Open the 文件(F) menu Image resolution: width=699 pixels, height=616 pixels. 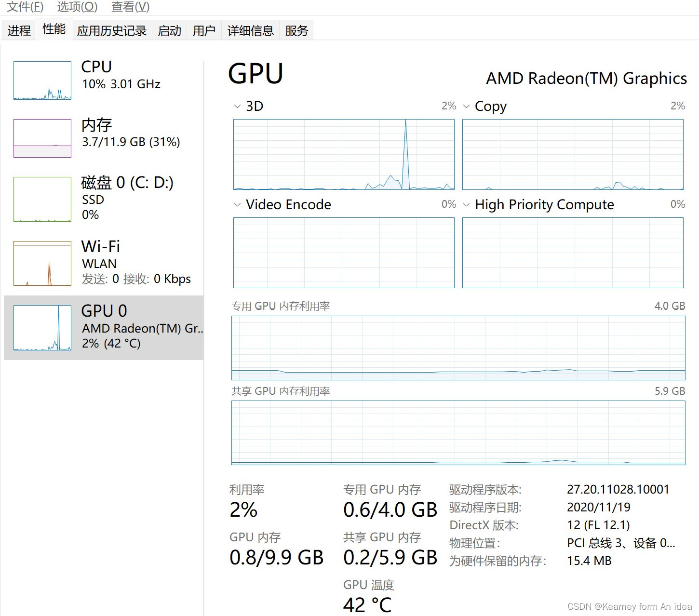click(x=25, y=7)
